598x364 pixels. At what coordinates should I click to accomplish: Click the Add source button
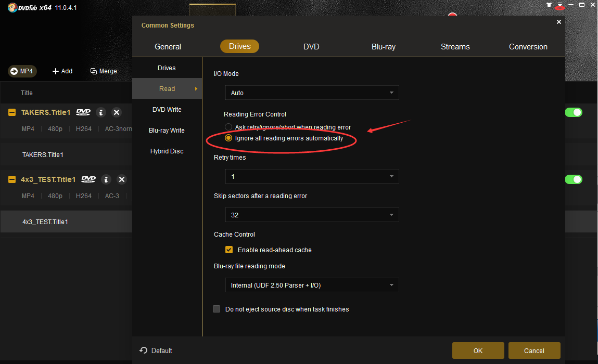[62, 71]
